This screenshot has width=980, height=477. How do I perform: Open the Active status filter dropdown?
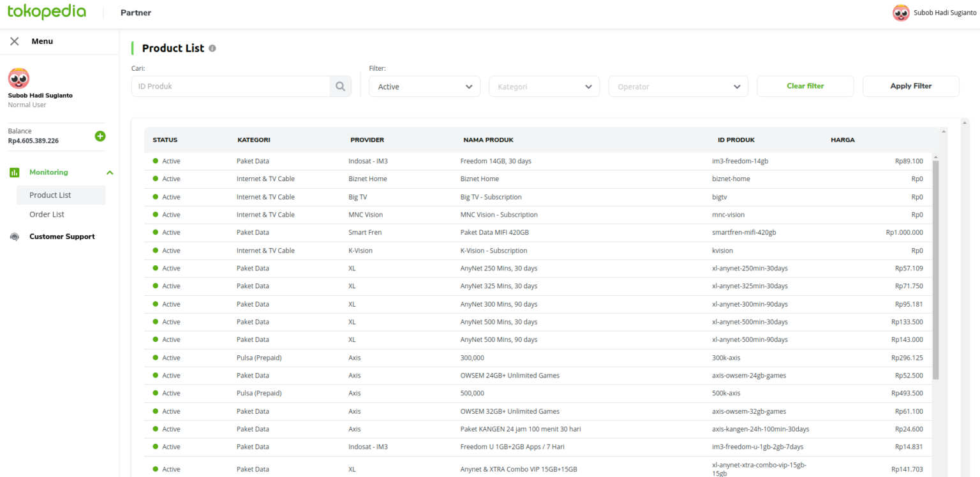pyautogui.click(x=424, y=87)
